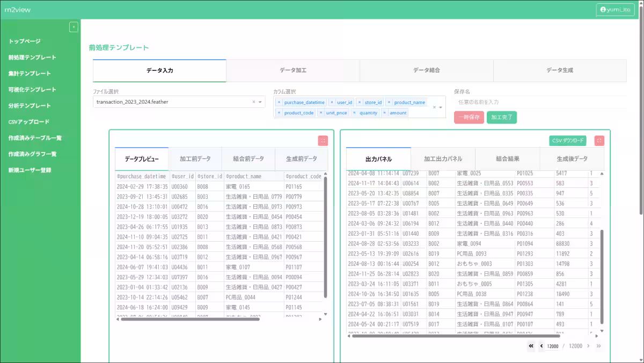Switch to the 結合結果 tab
The height and width of the screenshot is (363, 644).
point(508,159)
